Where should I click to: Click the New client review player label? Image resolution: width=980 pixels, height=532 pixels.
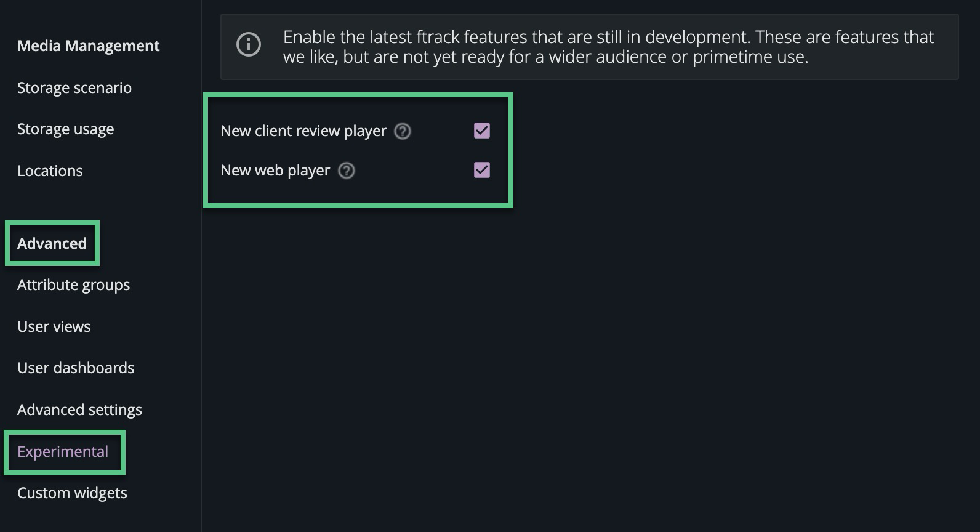[x=303, y=131]
